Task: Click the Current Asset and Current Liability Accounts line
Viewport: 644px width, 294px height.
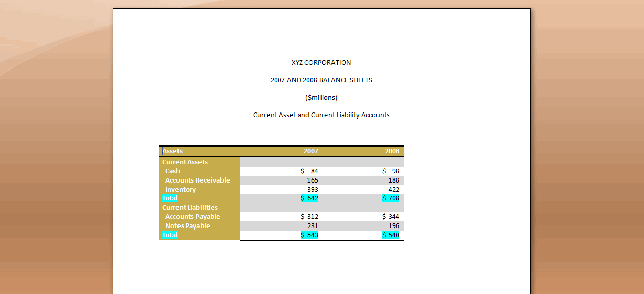Action: coord(321,115)
